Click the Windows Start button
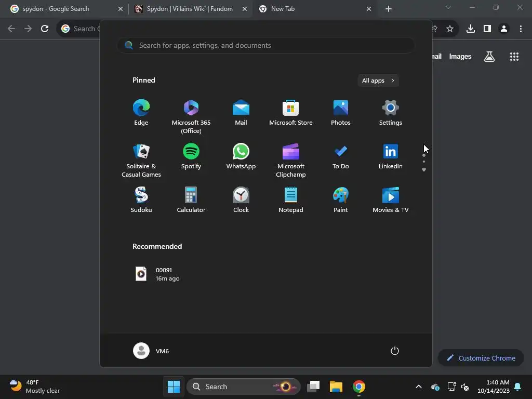Screen dimensions: 532x399 tap(174, 387)
